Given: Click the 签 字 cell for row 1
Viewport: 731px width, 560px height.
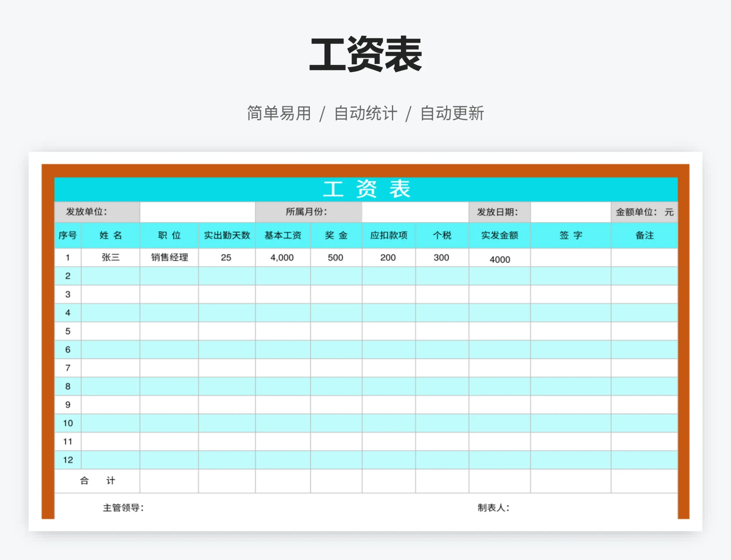Looking at the screenshot, I should coord(570,257).
